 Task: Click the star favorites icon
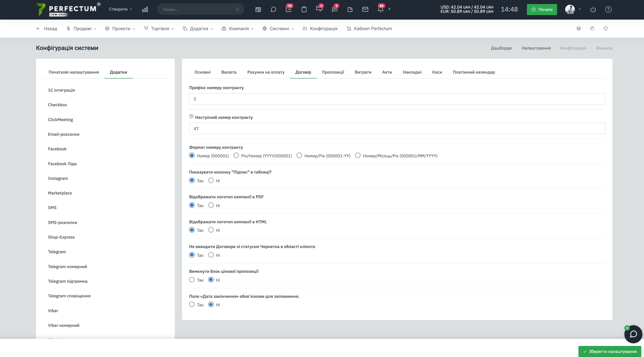tap(605, 29)
